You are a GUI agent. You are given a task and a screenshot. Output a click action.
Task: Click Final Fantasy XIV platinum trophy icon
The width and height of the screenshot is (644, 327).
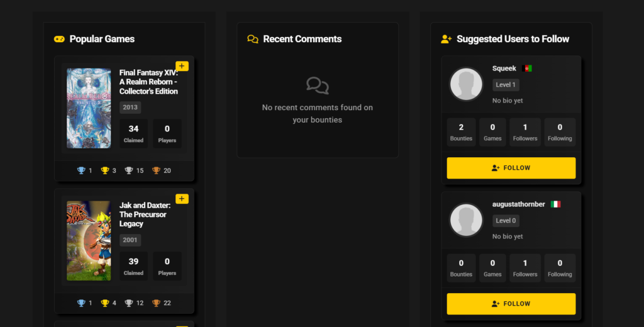coord(81,170)
